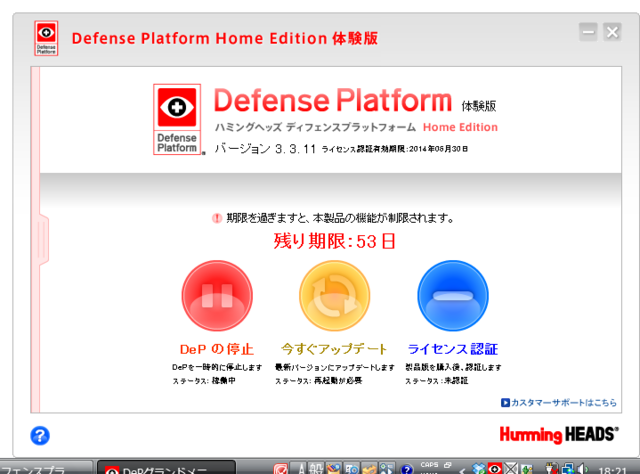Open help via the blue question mark icon
This screenshot has width=640, height=474.
pos(40,436)
